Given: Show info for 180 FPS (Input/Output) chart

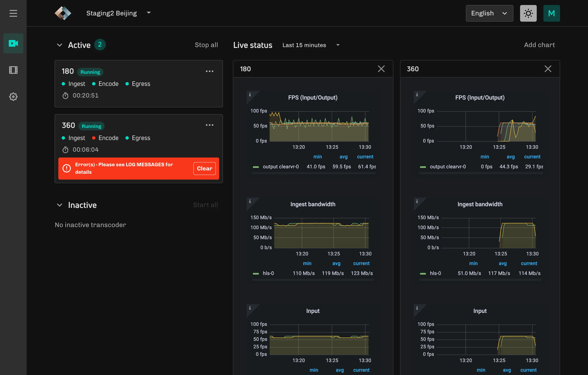Looking at the screenshot, I should tap(250, 95).
